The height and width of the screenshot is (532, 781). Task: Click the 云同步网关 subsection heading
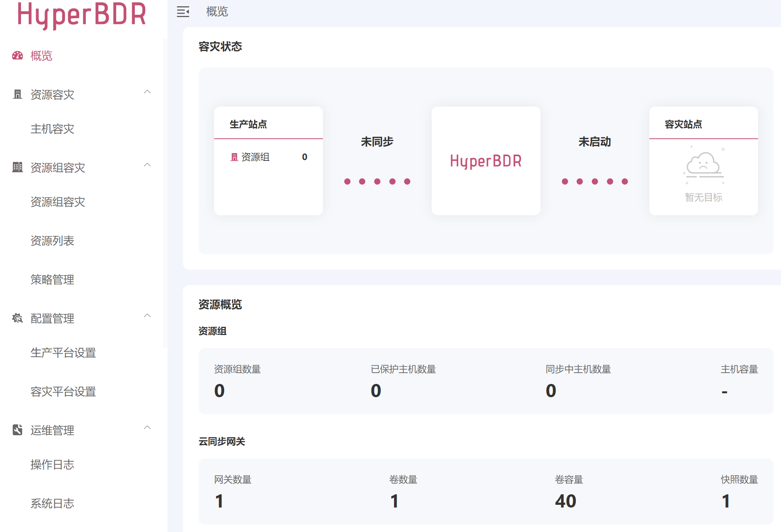coord(222,441)
